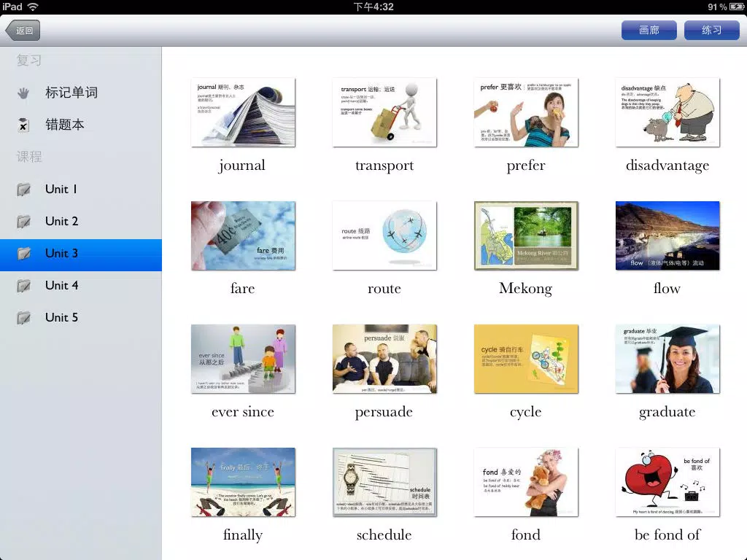Viewport: 747px width, 560px height.
Task: Open the prefer flashcard thumbnail
Action: click(526, 112)
